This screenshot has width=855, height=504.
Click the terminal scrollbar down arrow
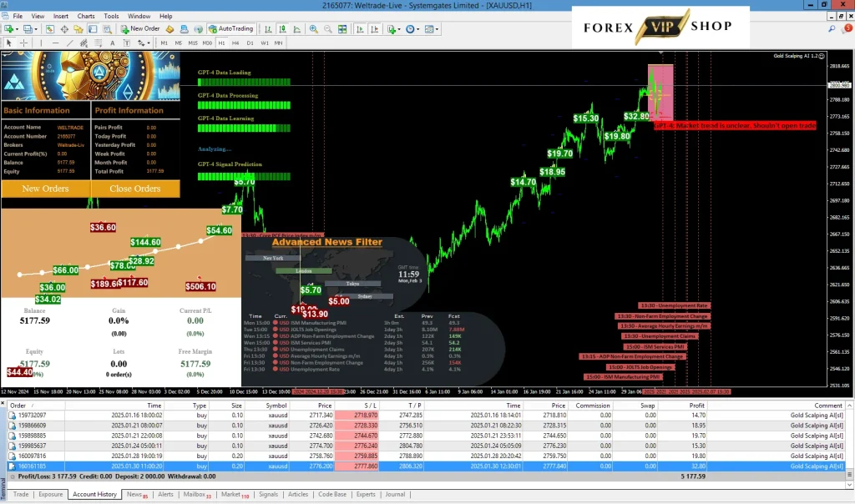849,484
